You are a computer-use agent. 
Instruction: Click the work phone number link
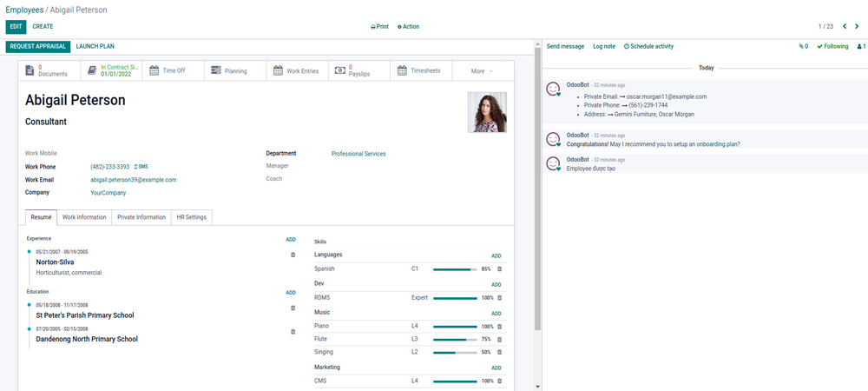[109, 167]
